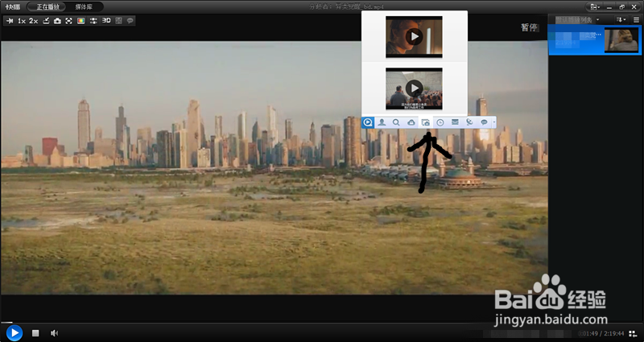
Task: Close the player window
Action: pyautogui.click(x=634, y=7)
